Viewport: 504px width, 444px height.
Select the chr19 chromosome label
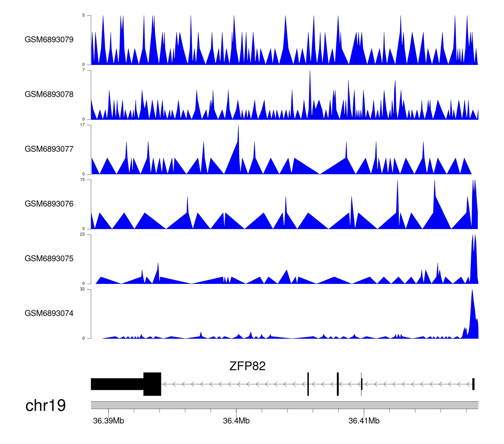coord(46,406)
